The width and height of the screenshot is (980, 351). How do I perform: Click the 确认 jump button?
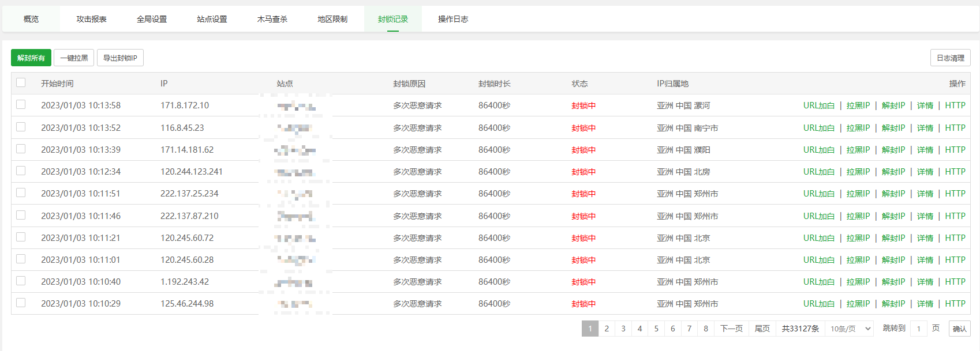point(960,329)
